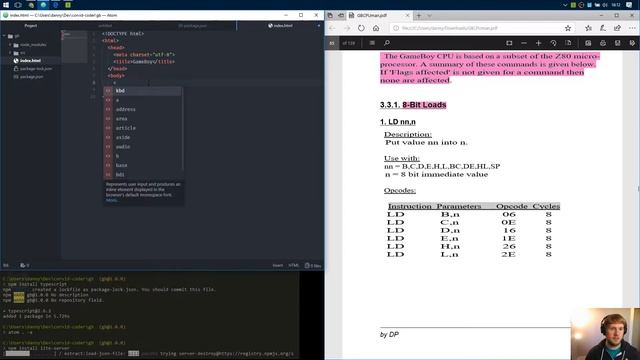Open the untitled tab in Atom
This screenshot has height=360, width=640.
click(x=105, y=26)
